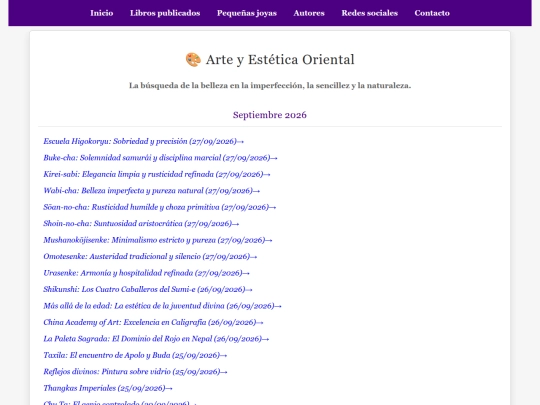This screenshot has width=540, height=405.
Task: Open Redes sociales in the nav bar
Action: coord(370,13)
